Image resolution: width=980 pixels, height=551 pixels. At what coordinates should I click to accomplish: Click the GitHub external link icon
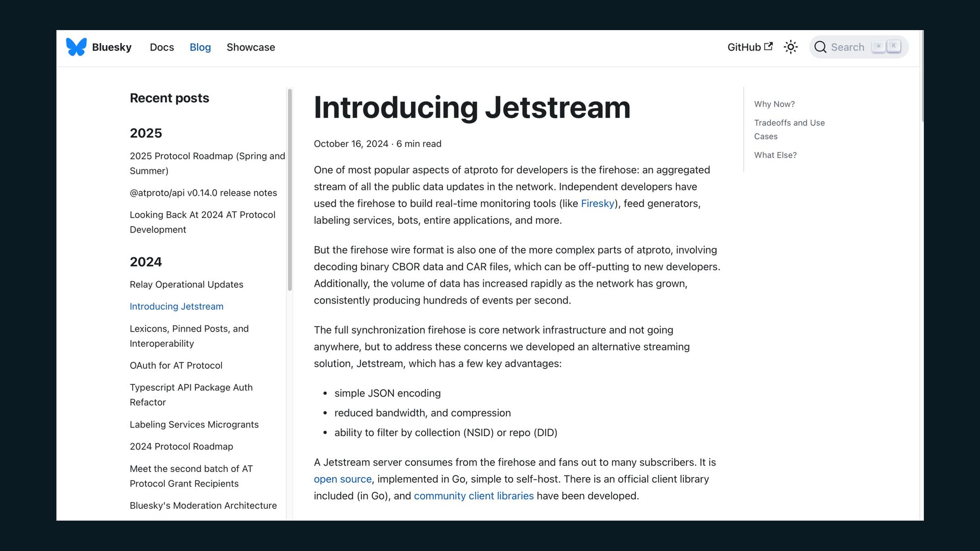click(x=768, y=46)
